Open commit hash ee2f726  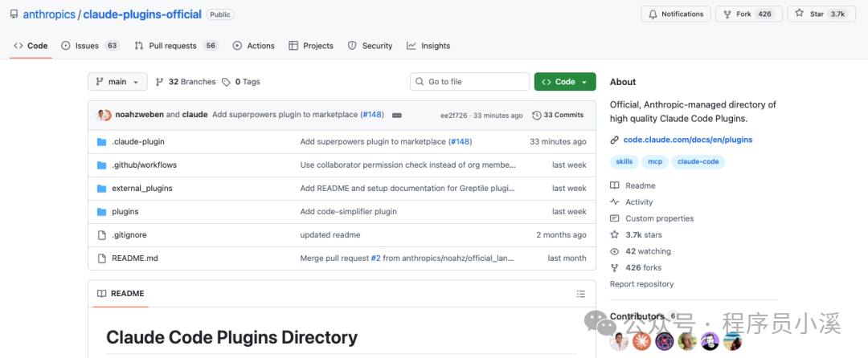(x=454, y=116)
